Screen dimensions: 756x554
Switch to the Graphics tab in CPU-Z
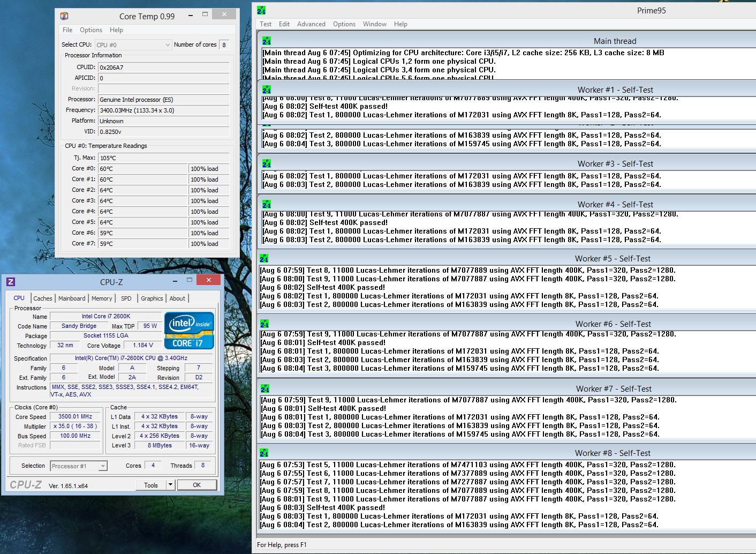click(152, 298)
